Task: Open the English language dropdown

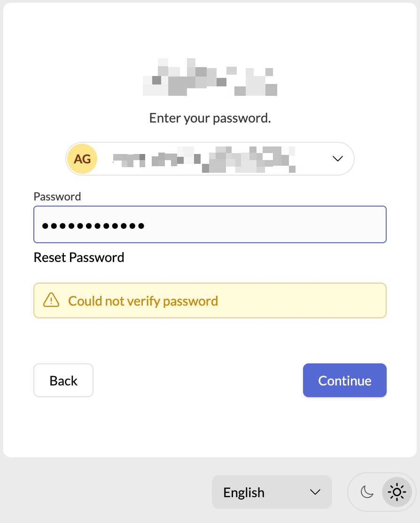Action: 272,492
